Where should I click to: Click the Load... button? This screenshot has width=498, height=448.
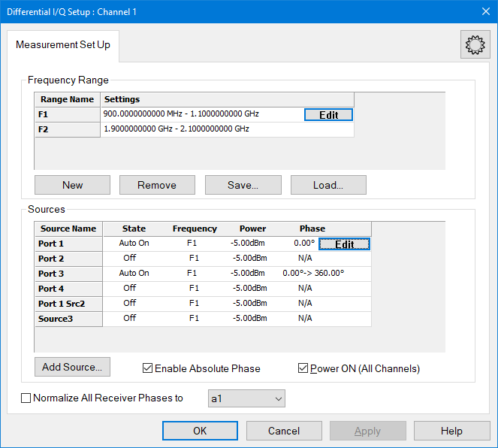point(328,185)
